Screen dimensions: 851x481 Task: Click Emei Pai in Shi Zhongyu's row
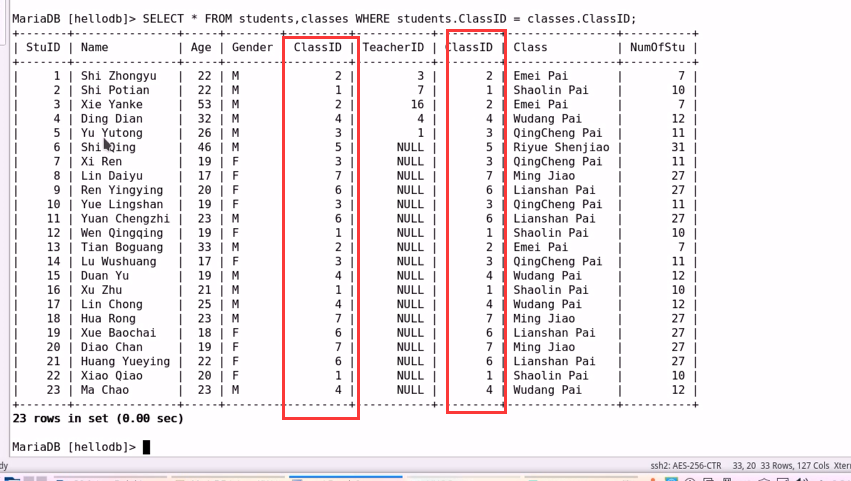coord(541,76)
